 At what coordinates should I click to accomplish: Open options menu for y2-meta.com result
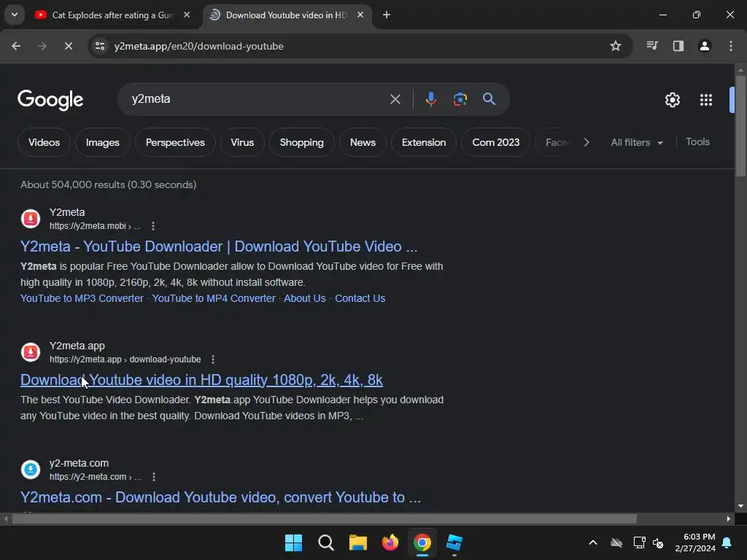(x=154, y=477)
